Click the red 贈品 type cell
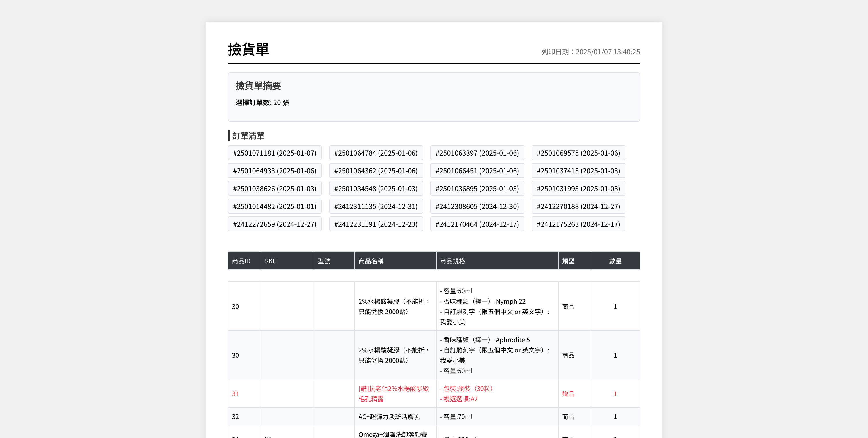This screenshot has width=868, height=438. pyautogui.click(x=575, y=394)
